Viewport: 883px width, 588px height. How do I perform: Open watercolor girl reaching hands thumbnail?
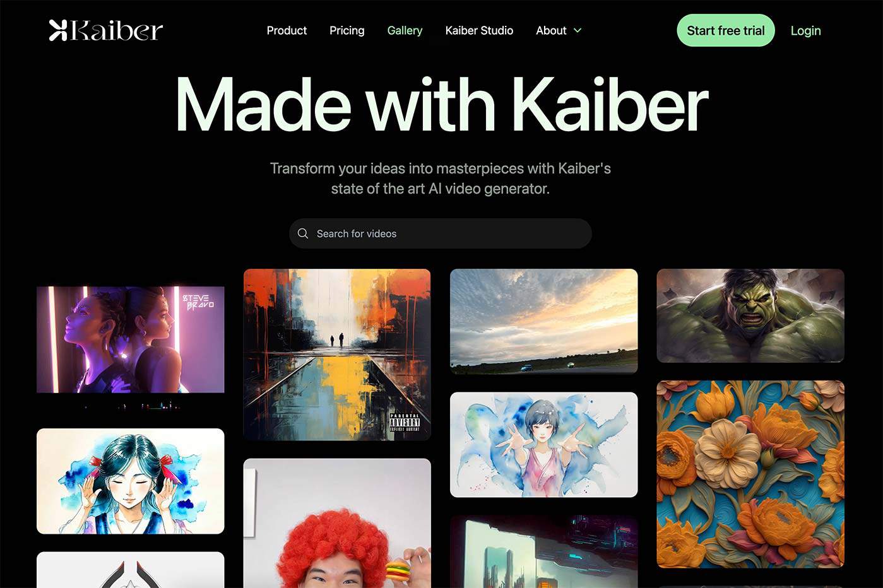pyautogui.click(x=544, y=445)
